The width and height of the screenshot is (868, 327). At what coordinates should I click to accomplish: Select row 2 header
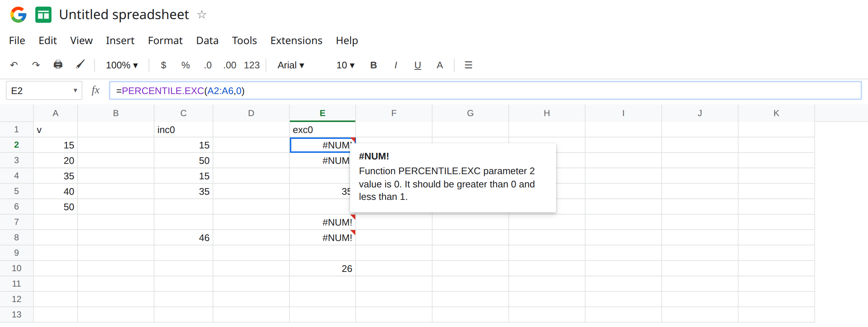click(x=17, y=145)
